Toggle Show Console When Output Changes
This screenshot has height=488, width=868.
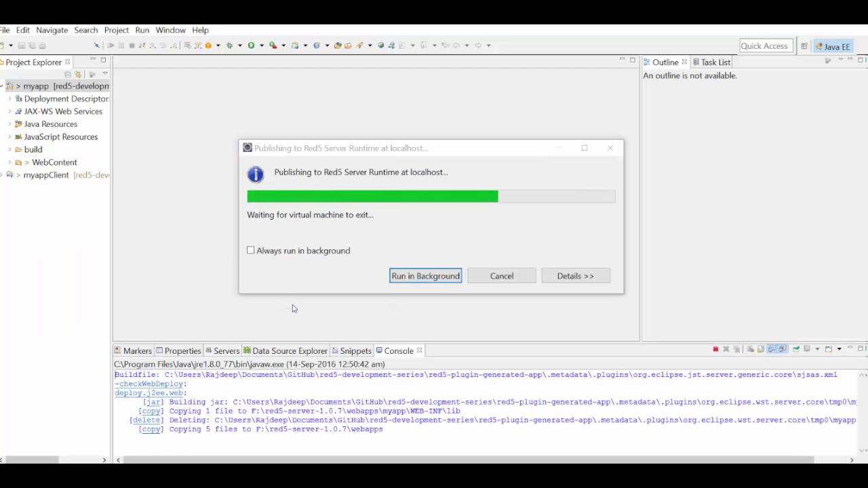(782, 349)
